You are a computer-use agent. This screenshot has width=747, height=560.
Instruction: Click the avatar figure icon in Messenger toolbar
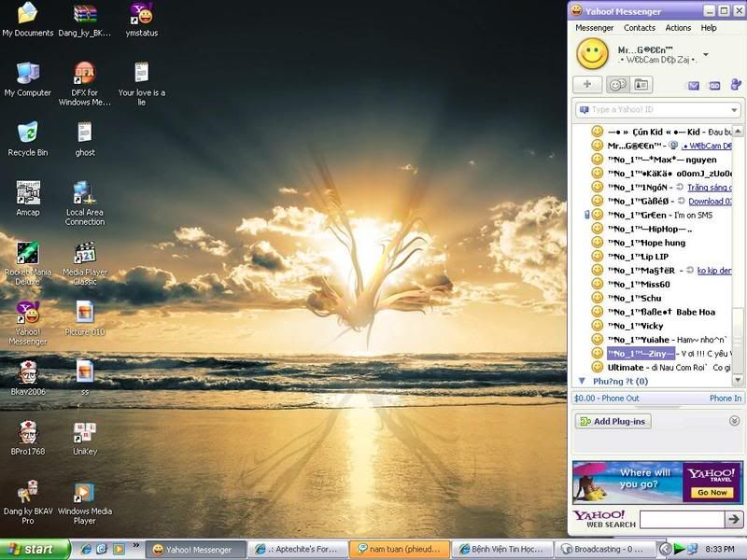[736, 84]
